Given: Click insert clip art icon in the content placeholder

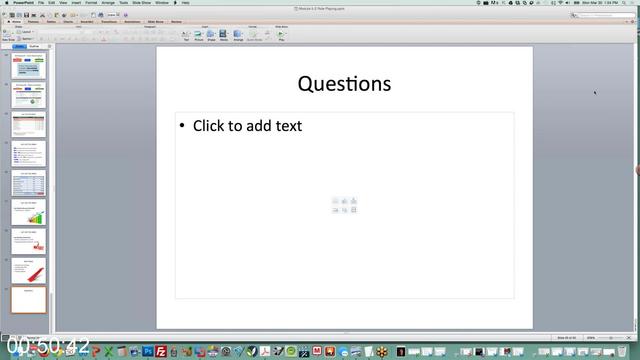Looking at the screenshot, I should pos(344,210).
